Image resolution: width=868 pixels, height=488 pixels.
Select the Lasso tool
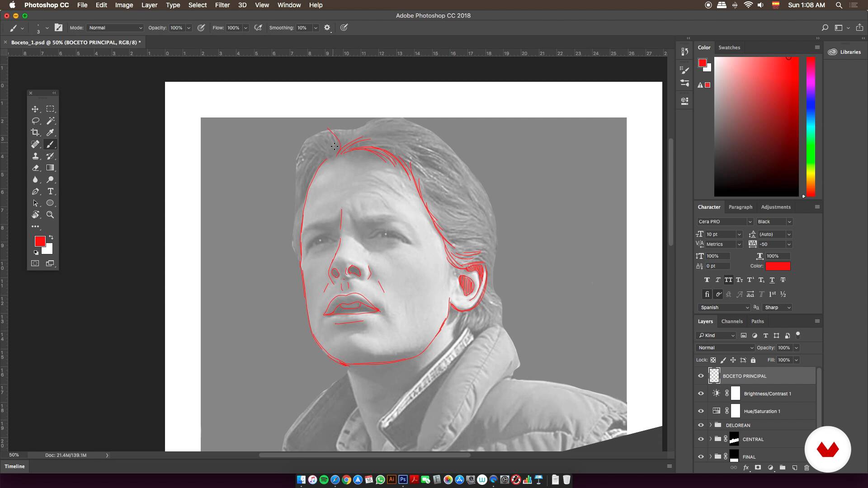(x=35, y=121)
